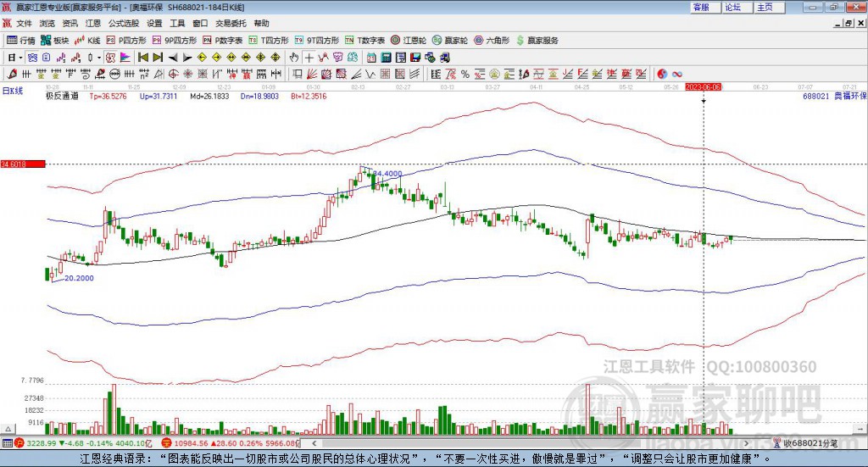Click the 论坛 button
This screenshot has height=467, width=868.
click(x=737, y=7)
